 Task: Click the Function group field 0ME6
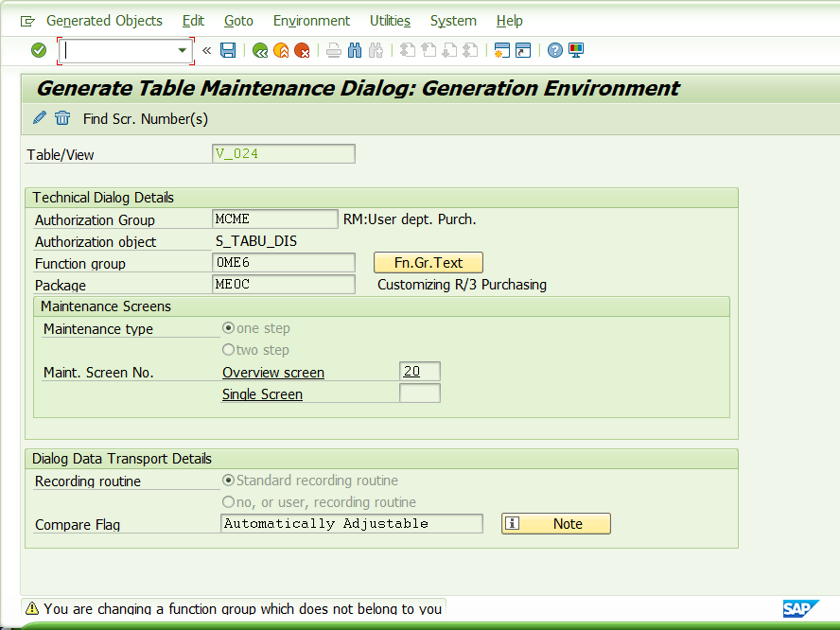click(284, 263)
